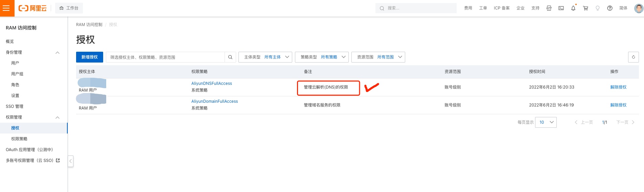Open page size dropdown showing 10
The image size is (644, 192).
pos(546,122)
